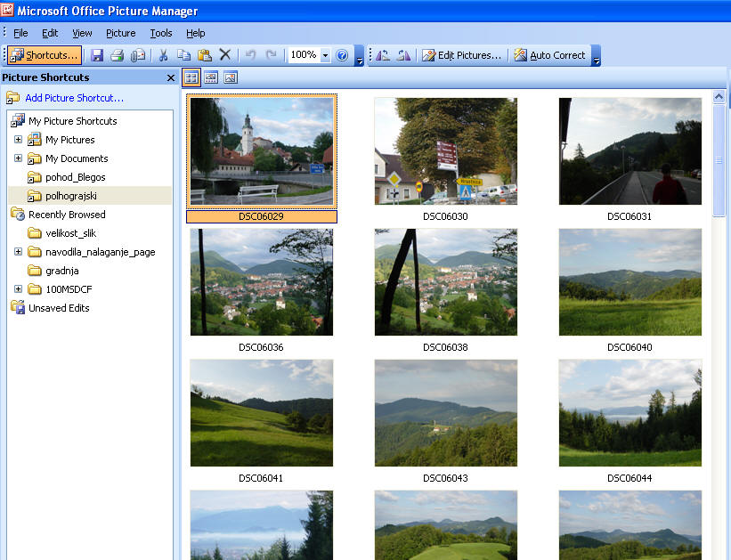Screen dimensions: 731x560
Task: Open the zoom percentage dropdown arrow
Action: tap(325, 55)
